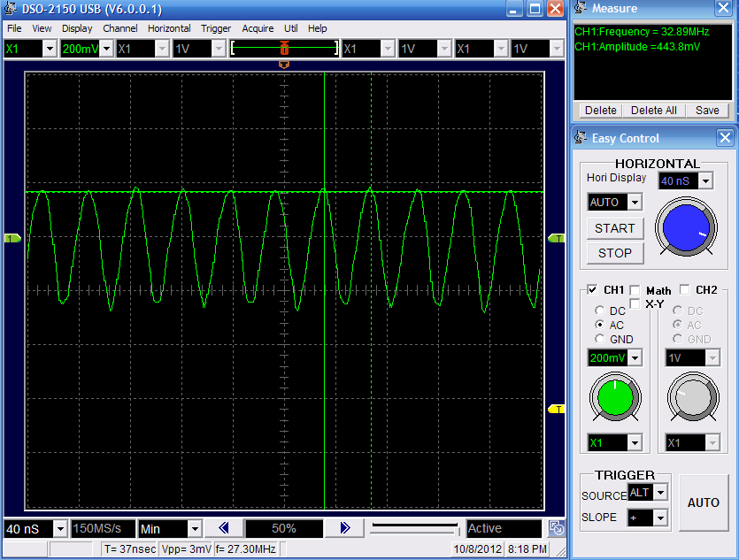The width and height of the screenshot is (739, 560).
Task: Click the green CH1 ground level marker
Action: pos(12,239)
